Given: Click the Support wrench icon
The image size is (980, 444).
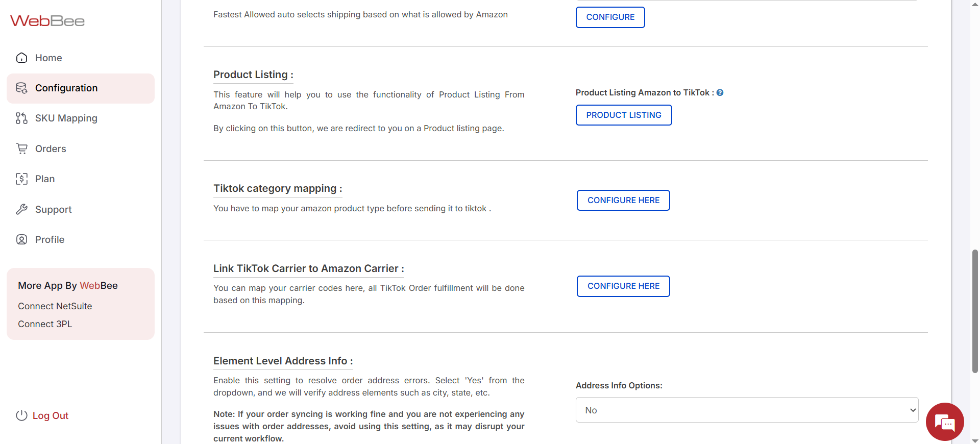Looking at the screenshot, I should (x=21, y=209).
